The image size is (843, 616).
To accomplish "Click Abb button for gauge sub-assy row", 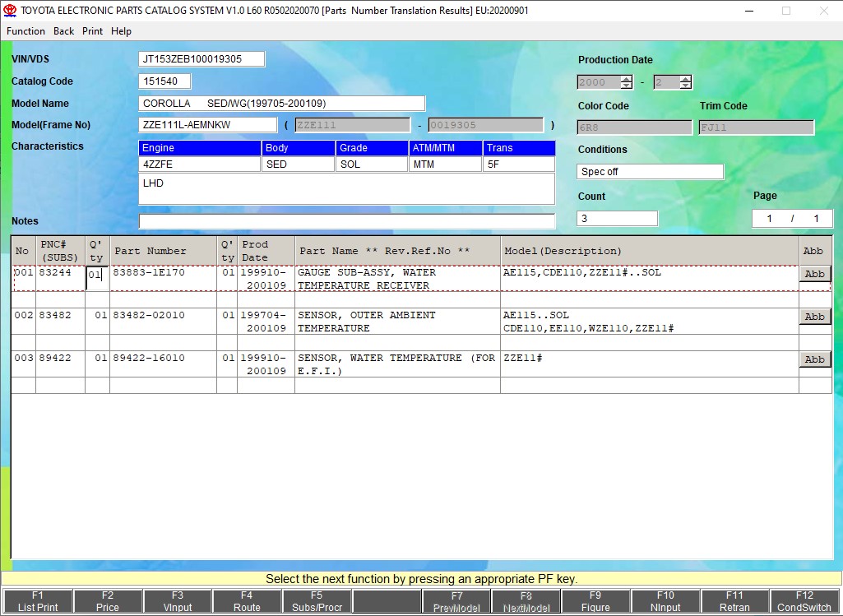I will click(814, 274).
